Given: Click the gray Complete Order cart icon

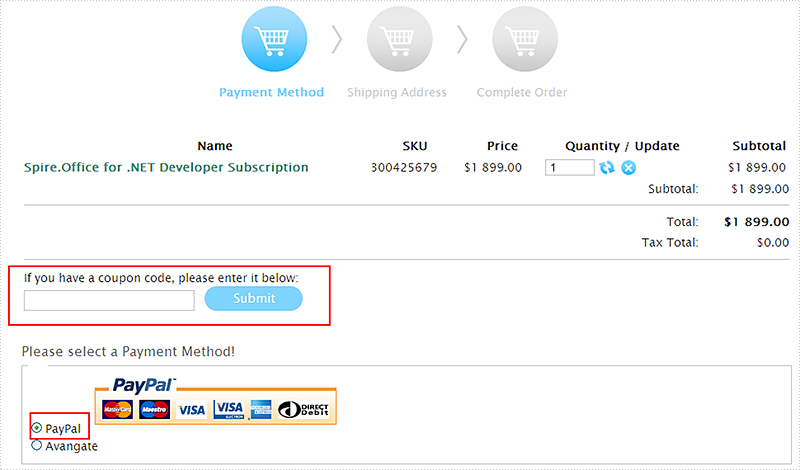Looking at the screenshot, I should [525, 39].
